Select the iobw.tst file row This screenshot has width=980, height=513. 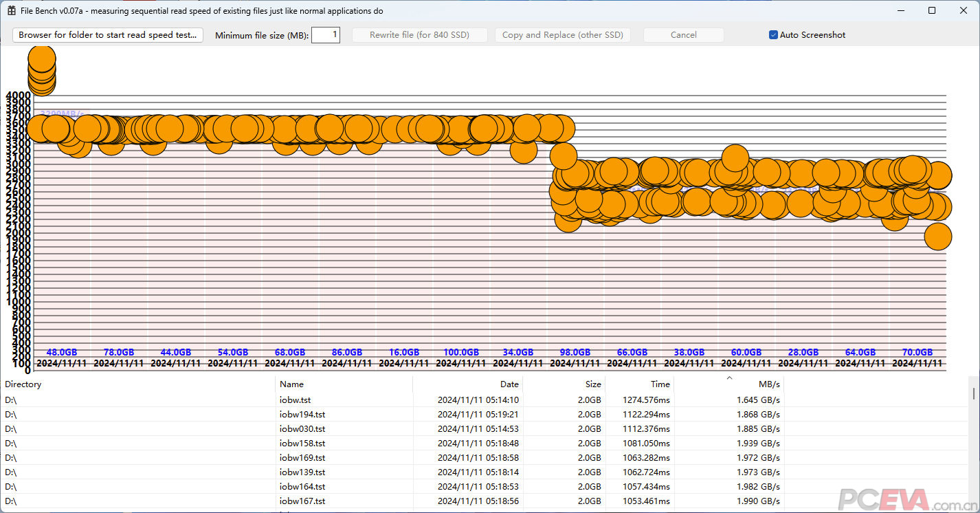pos(295,400)
